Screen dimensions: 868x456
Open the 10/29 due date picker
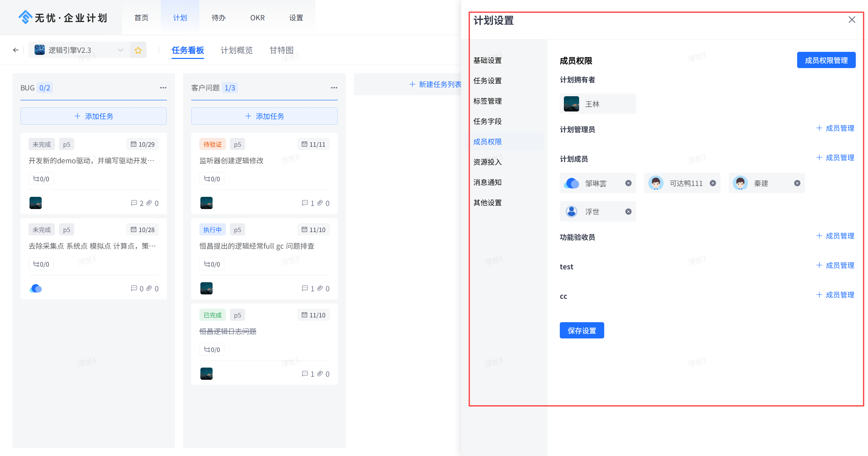(x=143, y=144)
